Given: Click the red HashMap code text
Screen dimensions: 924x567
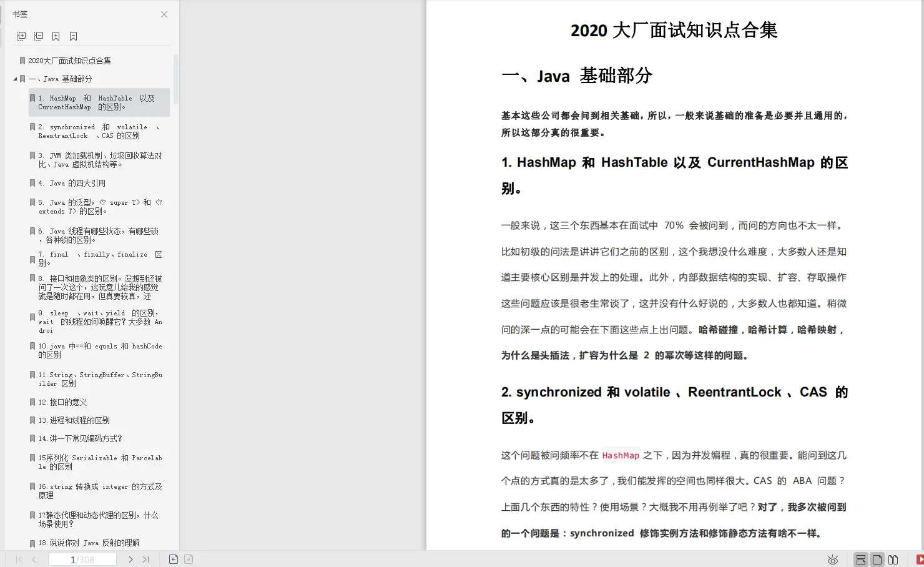Looking at the screenshot, I should (x=621, y=456).
